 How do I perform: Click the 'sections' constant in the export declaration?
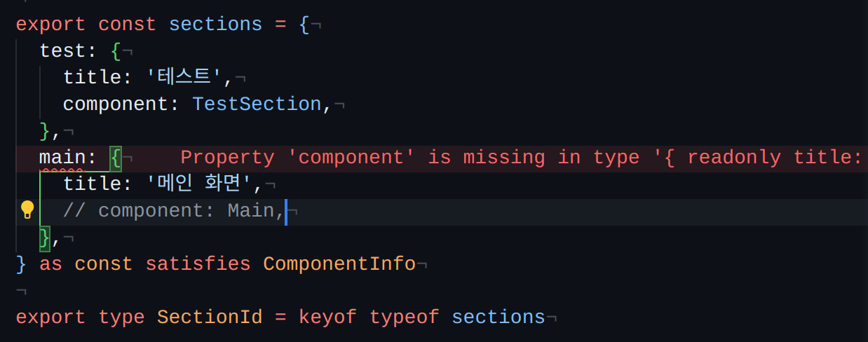tap(215, 25)
